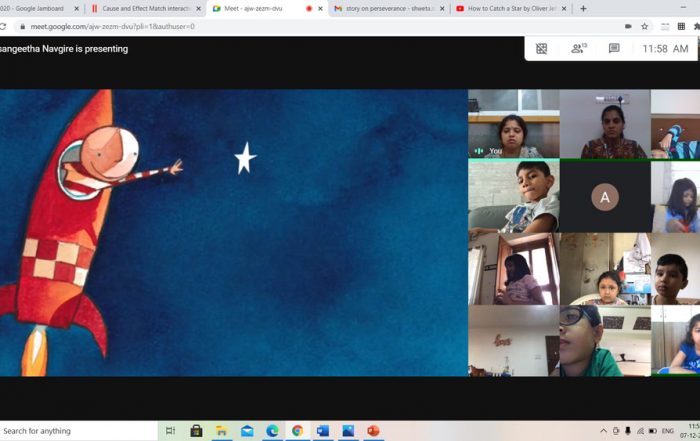
Task: Open PowerPoint from the taskbar
Action: coord(374,431)
